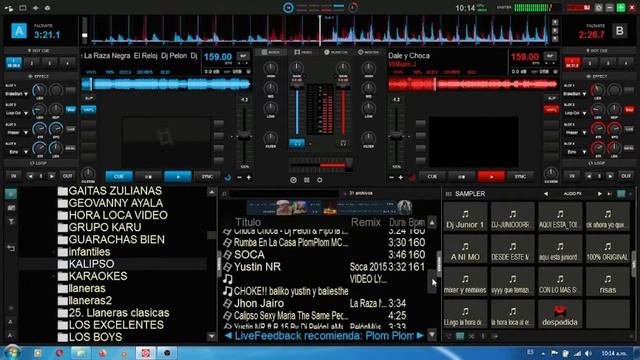
Task: Set loop OUT on deck B
Action: point(626,176)
